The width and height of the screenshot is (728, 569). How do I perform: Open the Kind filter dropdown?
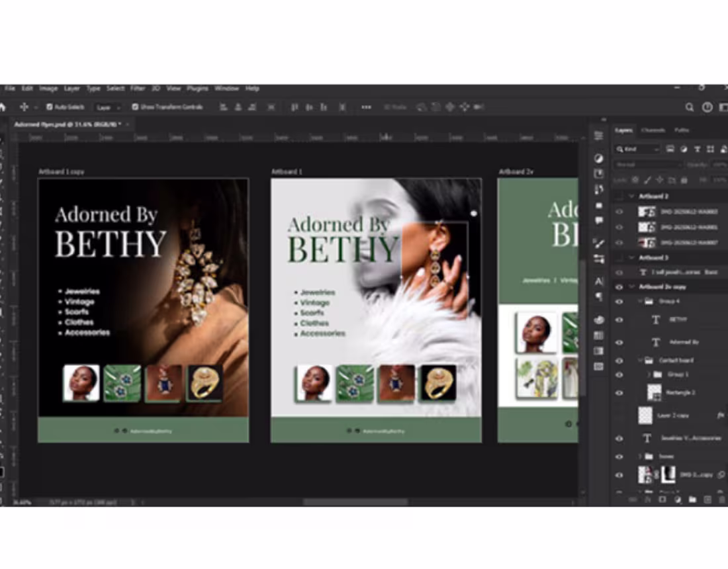637,149
